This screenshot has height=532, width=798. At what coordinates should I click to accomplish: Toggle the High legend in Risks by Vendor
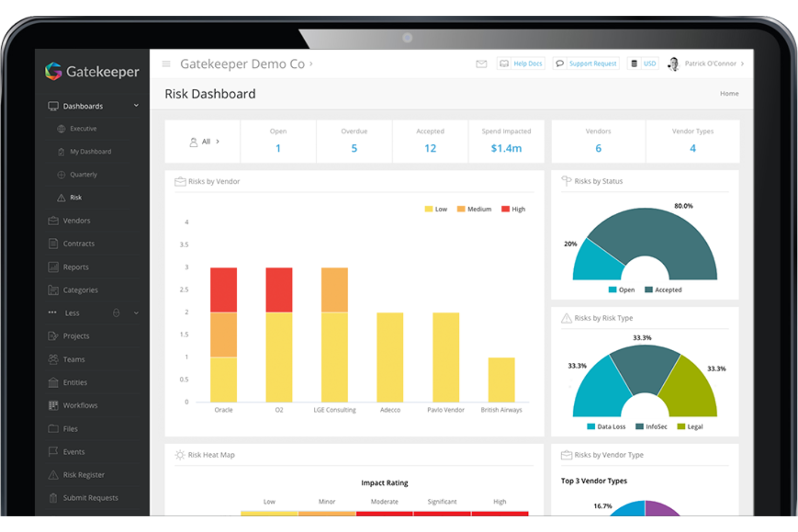(513, 209)
